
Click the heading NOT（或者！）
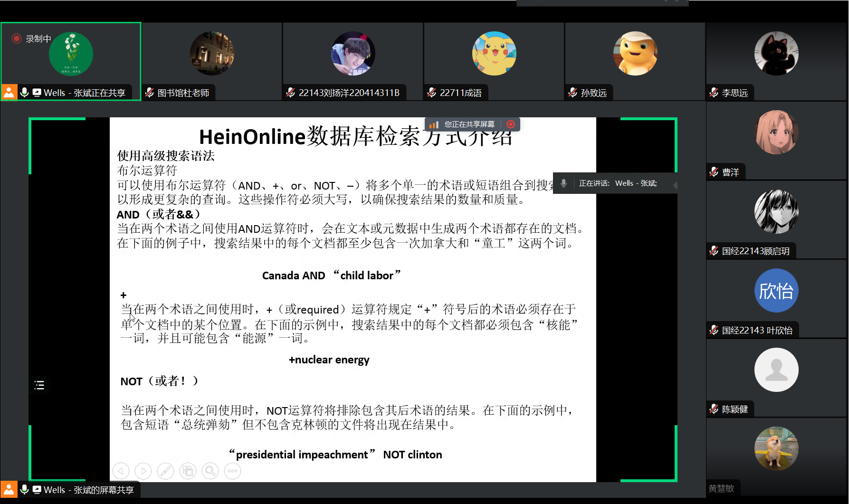point(159,381)
